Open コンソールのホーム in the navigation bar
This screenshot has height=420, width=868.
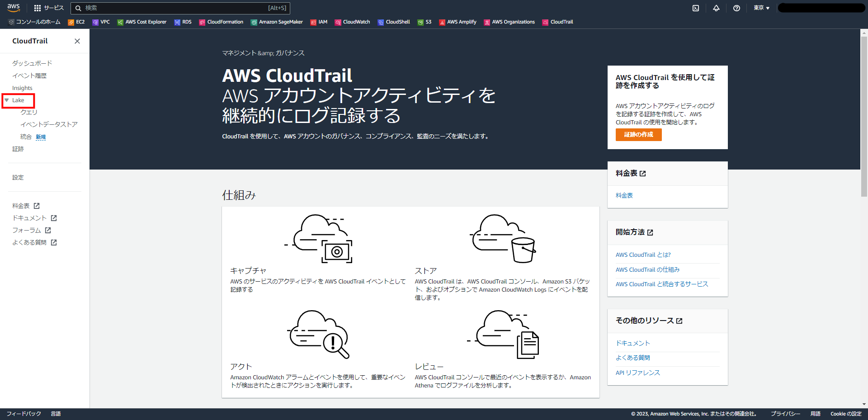(x=37, y=22)
